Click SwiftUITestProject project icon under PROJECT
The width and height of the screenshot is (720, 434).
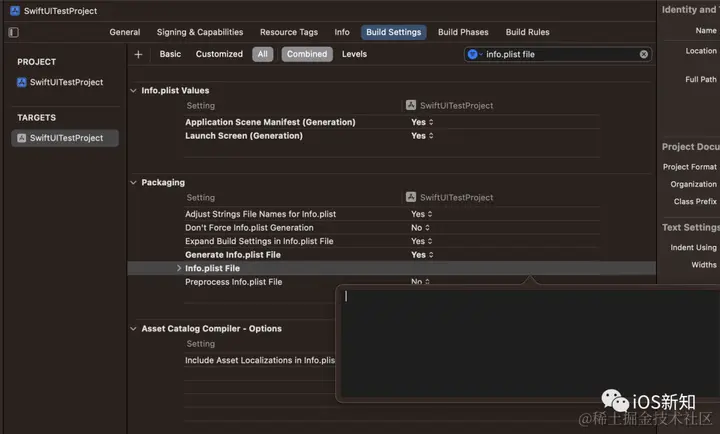click(22, 82)
